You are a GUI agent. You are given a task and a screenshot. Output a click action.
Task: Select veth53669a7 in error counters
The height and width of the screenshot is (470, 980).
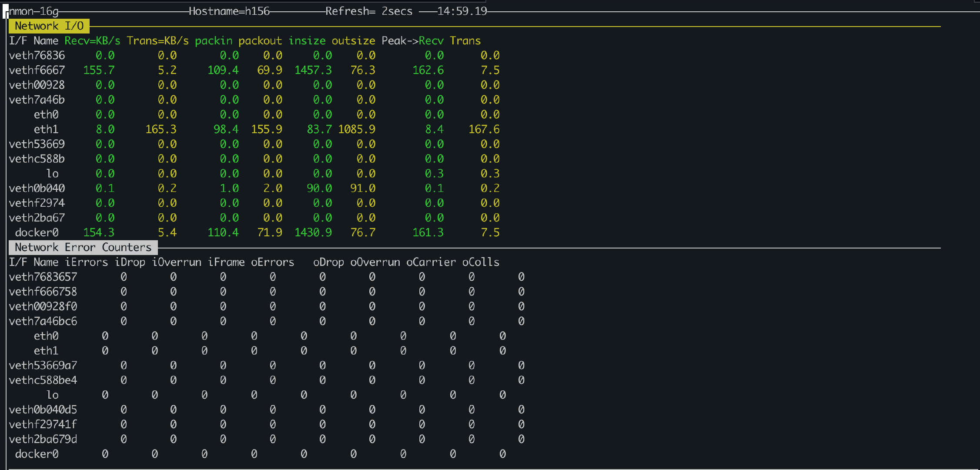click(43, 366)
